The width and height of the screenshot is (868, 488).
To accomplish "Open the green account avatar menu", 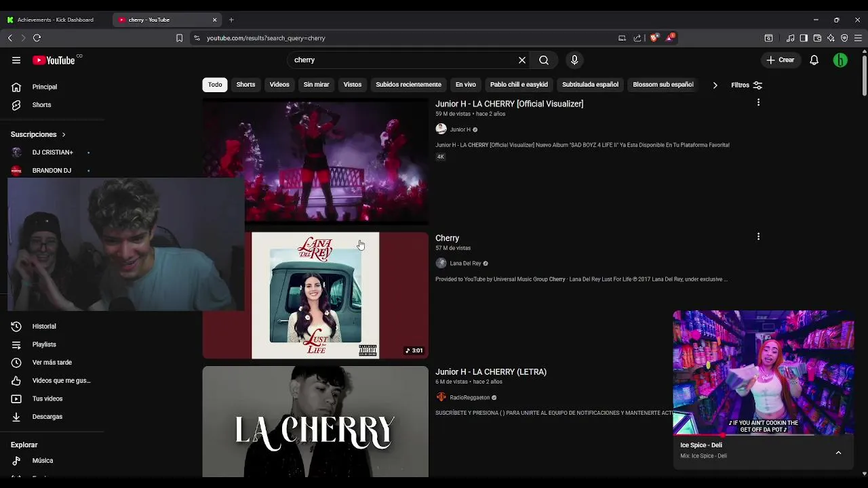I will point(840,60).
